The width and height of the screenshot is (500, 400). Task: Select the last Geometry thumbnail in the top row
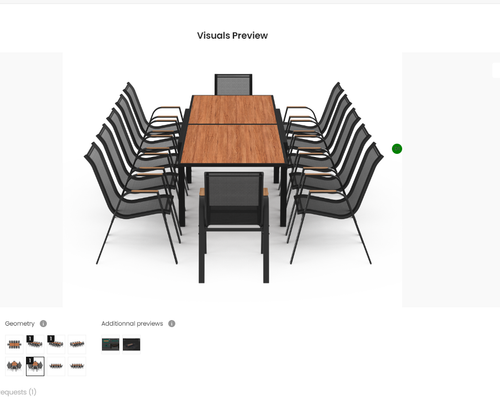point(77,344)
